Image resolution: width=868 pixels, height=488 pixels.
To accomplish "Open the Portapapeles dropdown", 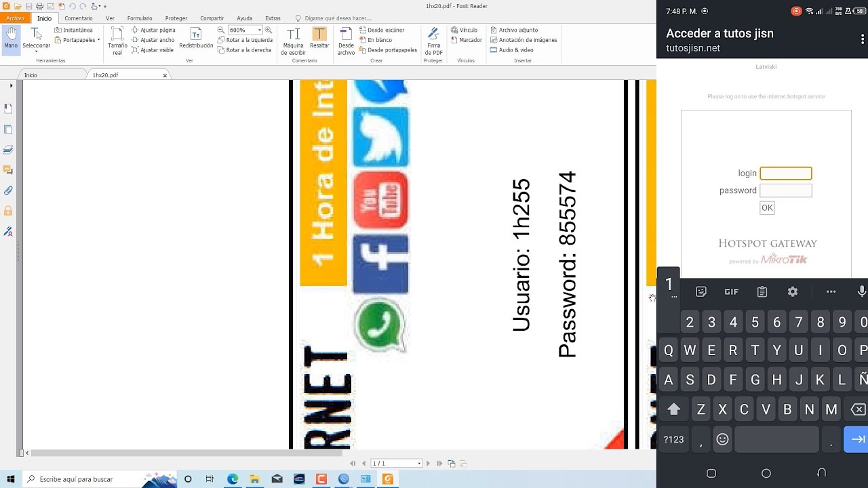I will click(x=77, y=40).
